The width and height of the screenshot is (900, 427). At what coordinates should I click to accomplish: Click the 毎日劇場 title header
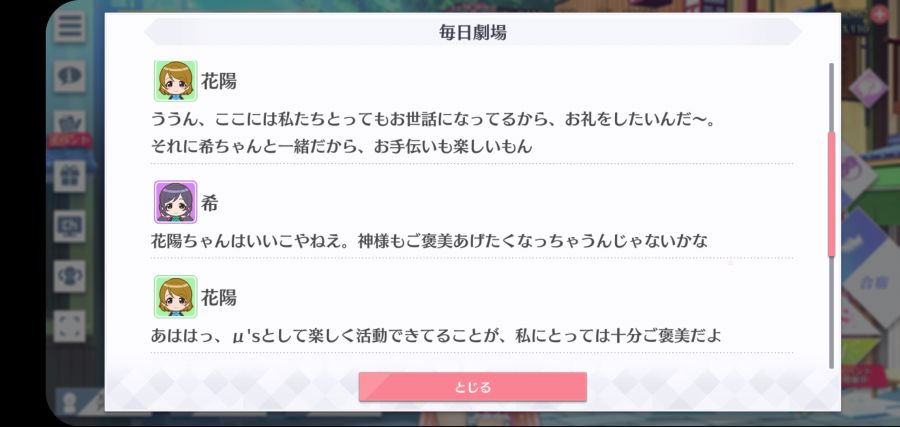(472, 32)
